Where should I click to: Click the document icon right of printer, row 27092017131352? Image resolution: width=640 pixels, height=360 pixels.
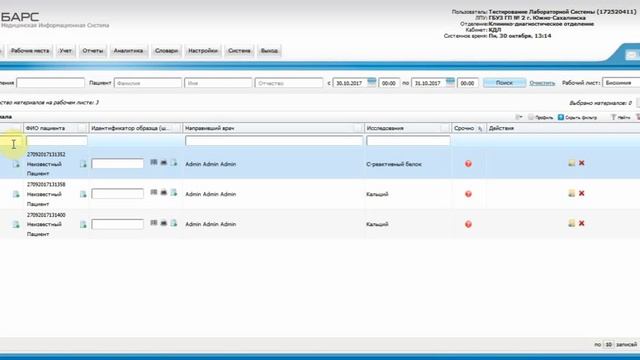174,162
